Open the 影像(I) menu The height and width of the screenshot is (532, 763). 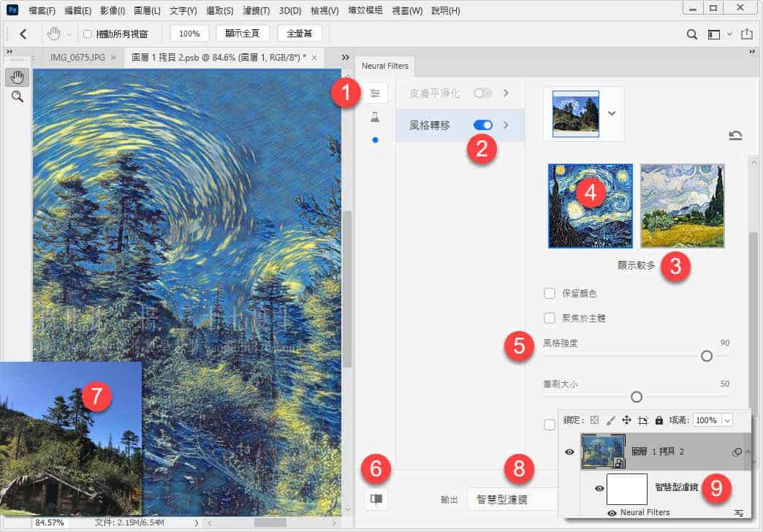[113, 10]
